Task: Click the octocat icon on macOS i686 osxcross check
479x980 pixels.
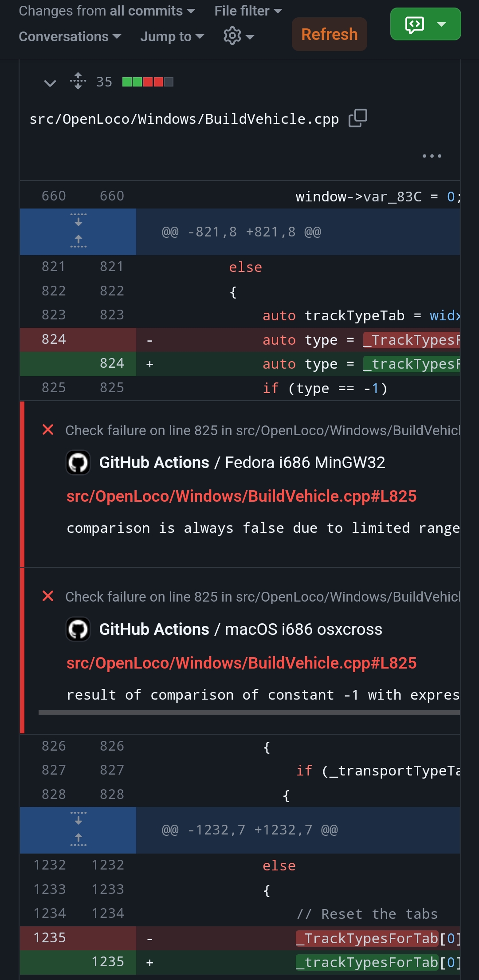Action: [78, 629]
